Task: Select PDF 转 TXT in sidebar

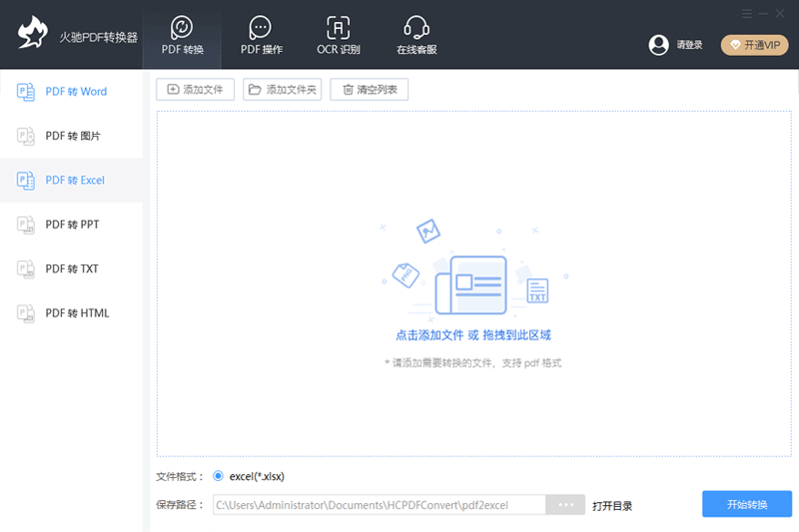Action: tap(71, 268)
